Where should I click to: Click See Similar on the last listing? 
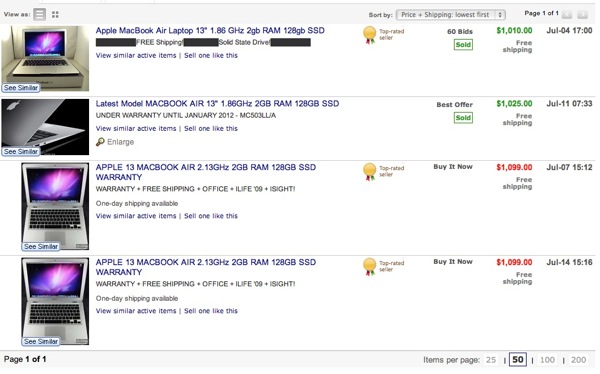(x=41, y=341)
